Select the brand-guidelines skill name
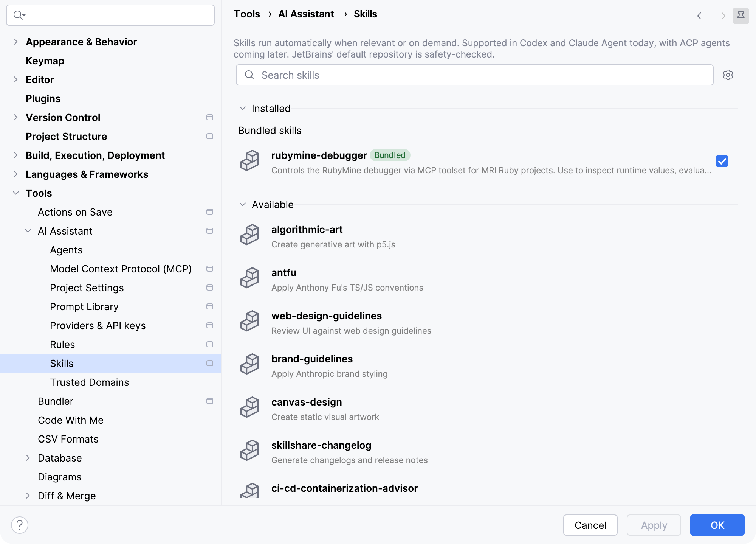The image size is (756, 544). [x=312, y=359]
